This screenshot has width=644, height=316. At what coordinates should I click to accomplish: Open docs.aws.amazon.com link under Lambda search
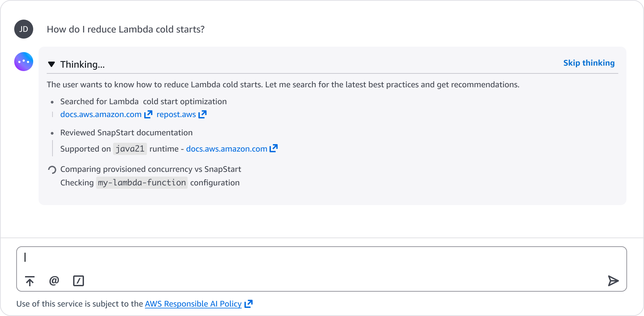(x=101, y=114)
